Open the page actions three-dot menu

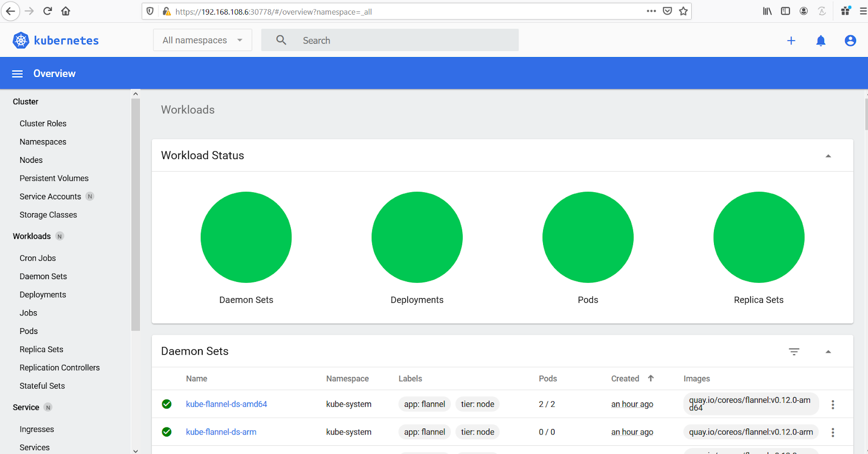tap(651, 11)
